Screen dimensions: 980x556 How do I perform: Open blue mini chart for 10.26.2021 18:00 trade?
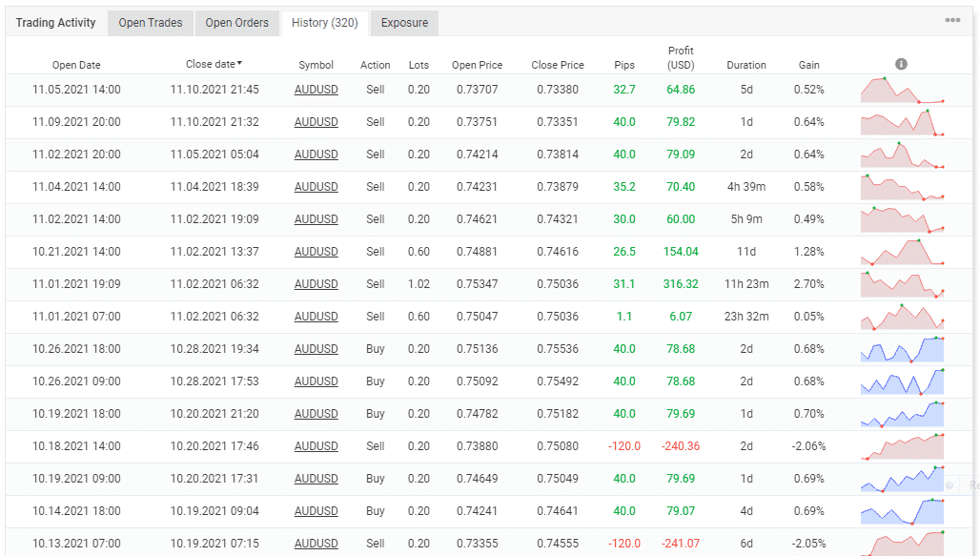click(x=902, y=349)
